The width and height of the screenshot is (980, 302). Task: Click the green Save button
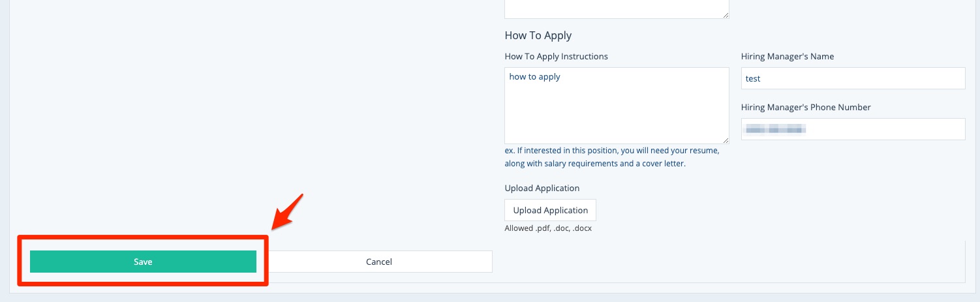pos(143,262)
